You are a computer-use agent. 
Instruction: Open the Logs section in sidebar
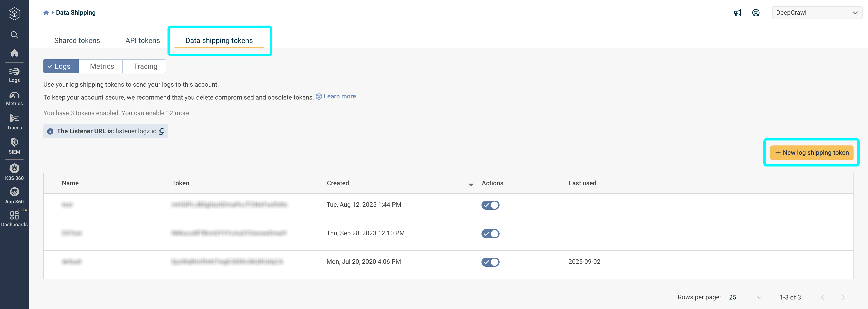coord(14,74)
